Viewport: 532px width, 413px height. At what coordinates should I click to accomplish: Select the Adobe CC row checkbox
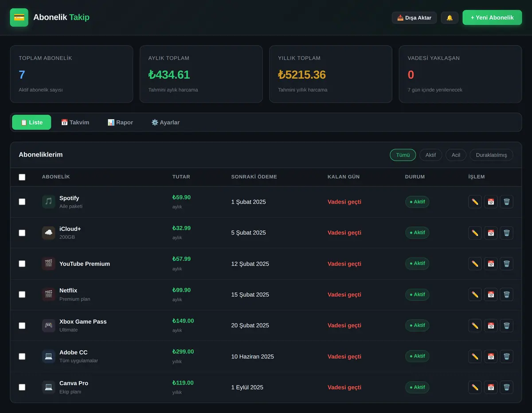pos(22,356)
